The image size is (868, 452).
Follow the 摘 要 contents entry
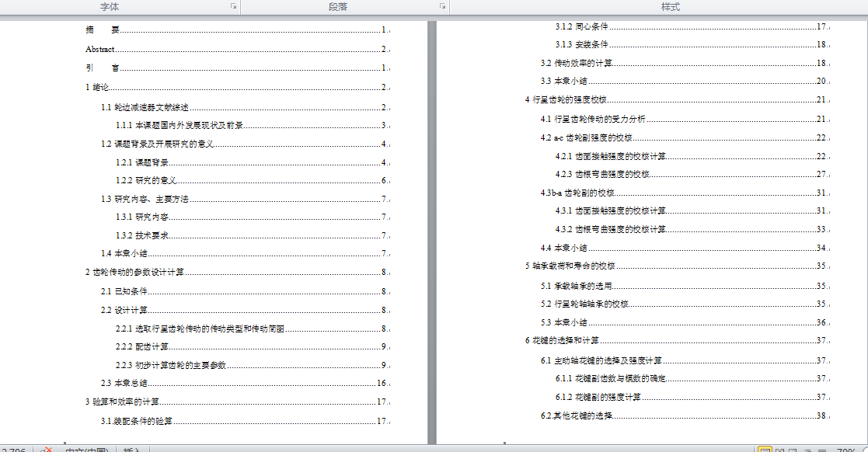click(238, 30)
